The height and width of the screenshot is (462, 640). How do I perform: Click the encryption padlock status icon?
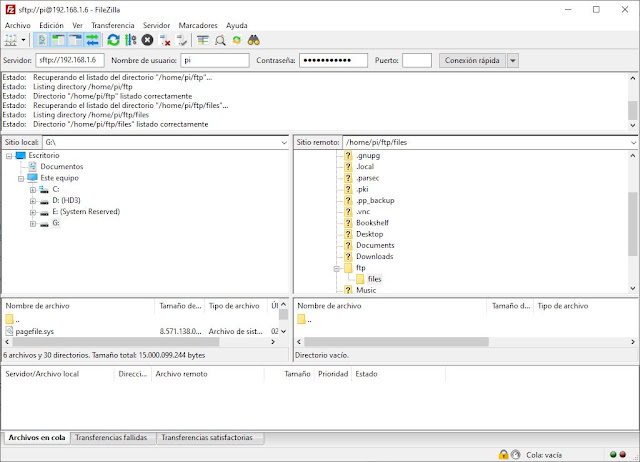tap(503, 454)
